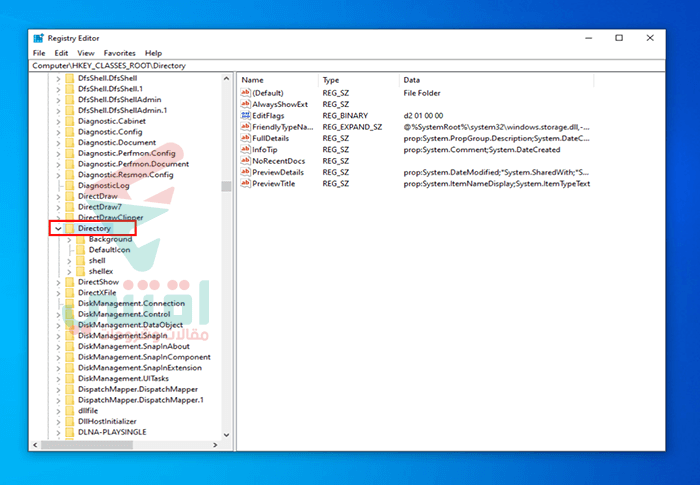Screen dimensions: 700x485
Task: Click the FriendlyTypeName value icon
Action: pyautogui.click(x=246, y=127)
